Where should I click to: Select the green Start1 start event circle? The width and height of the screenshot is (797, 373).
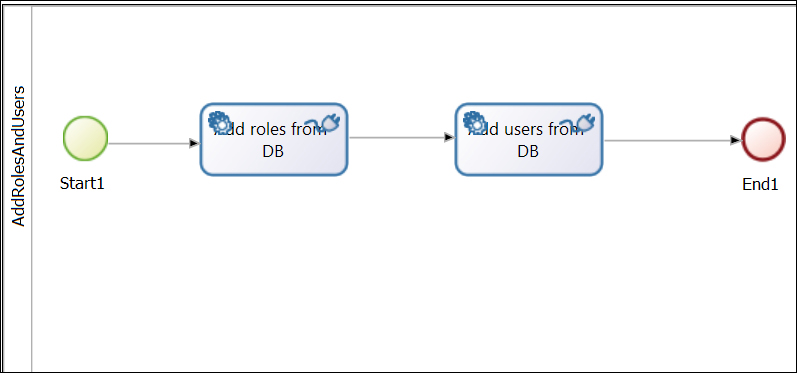pos(85,139)
